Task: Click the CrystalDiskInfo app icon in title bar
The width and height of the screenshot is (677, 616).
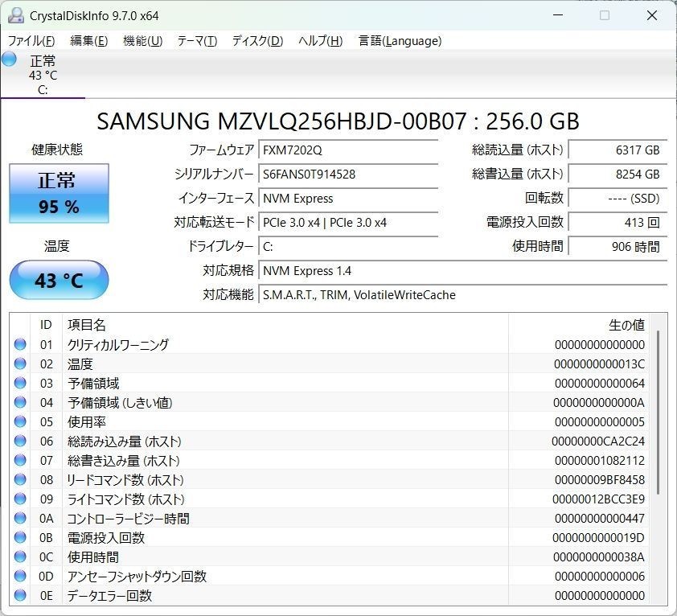Action: (16, 15)
